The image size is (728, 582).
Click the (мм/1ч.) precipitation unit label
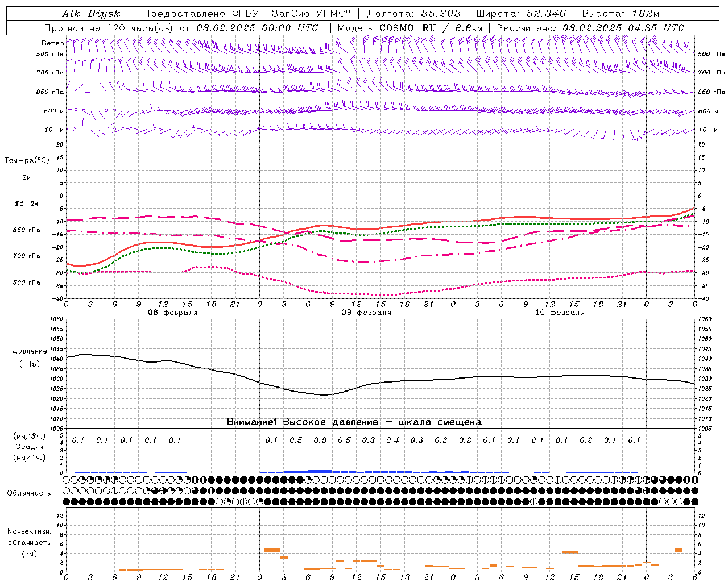(x=30, y=458)
